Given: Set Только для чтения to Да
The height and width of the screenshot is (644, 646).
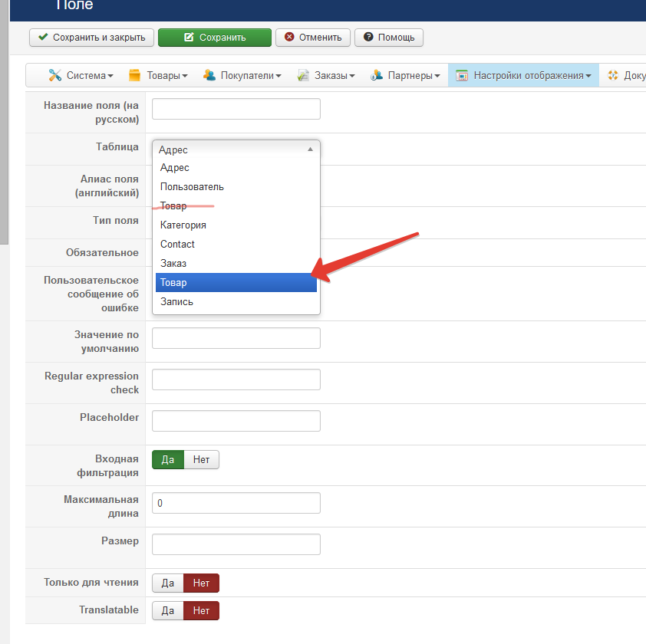Looking at the screenshot, I should tap(168, 583).
